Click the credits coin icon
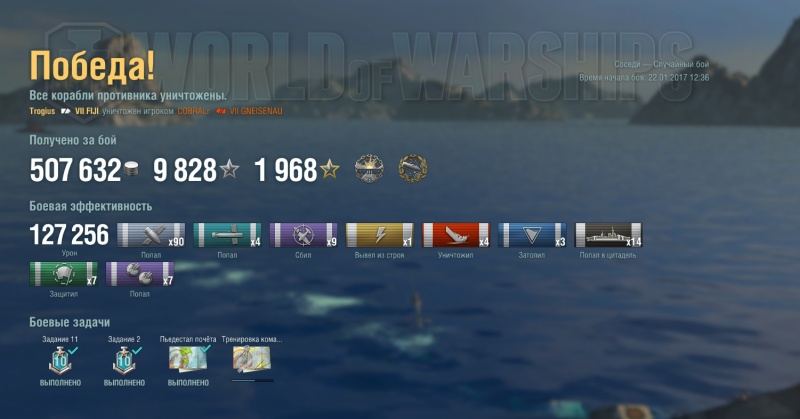Screen dimensions: 800x419 coord(131,169)
